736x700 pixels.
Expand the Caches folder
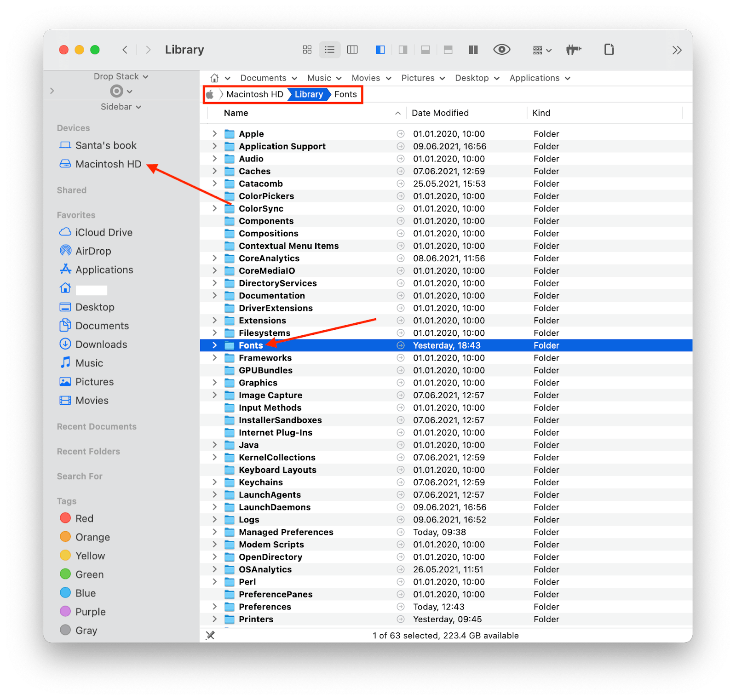(214, 171)
